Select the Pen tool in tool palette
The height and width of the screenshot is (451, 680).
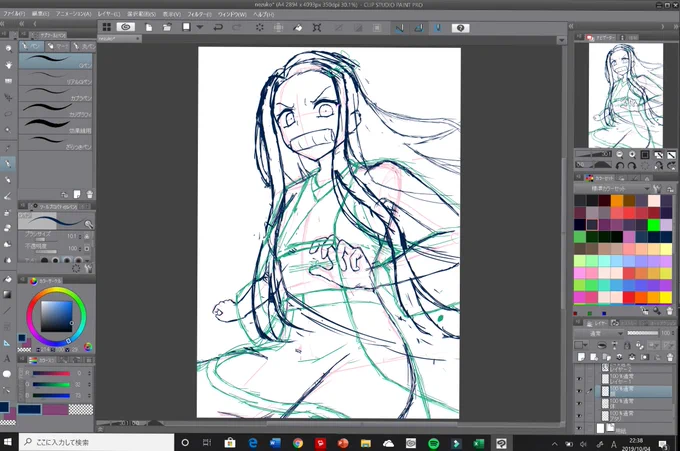[x=8, y=164]
